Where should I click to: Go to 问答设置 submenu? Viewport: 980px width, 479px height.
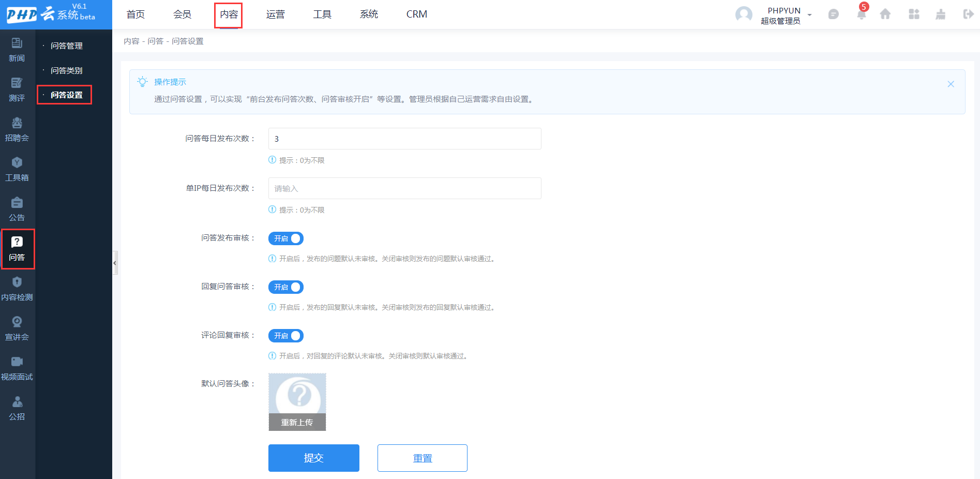coord(67,95)
